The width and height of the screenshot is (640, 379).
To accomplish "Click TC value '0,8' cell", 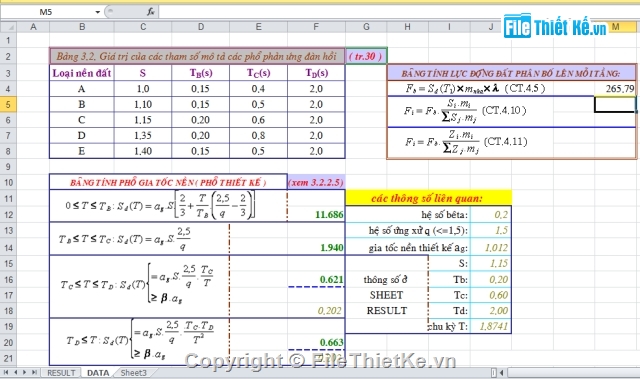I will pos(258,135).
